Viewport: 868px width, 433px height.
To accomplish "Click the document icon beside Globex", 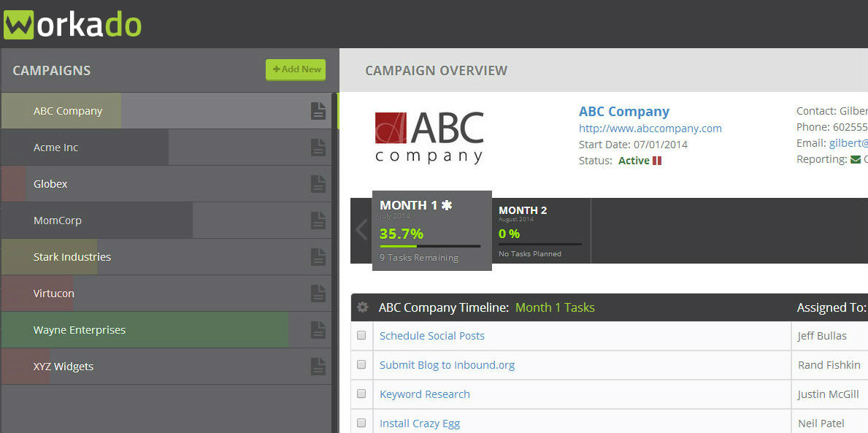I will pos(318,183).
